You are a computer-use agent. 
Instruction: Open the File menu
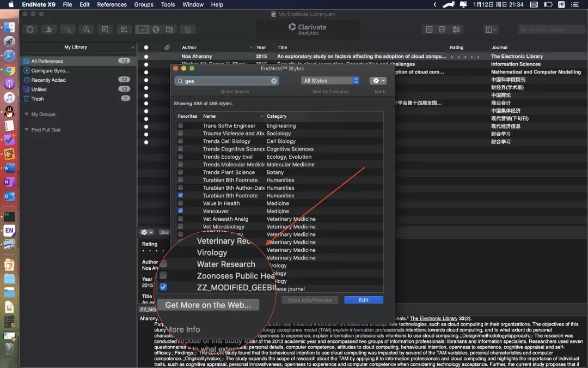point(68,4)
